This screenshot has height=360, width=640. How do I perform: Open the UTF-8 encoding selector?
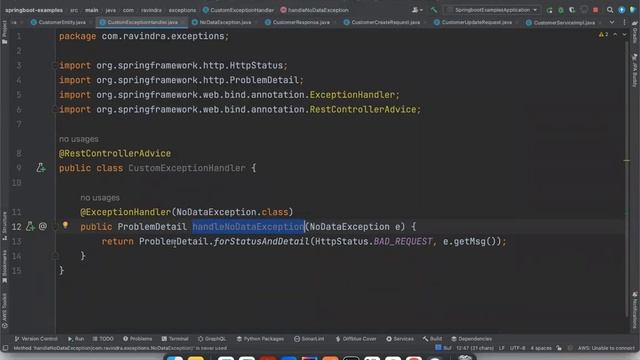coord(518,348)
